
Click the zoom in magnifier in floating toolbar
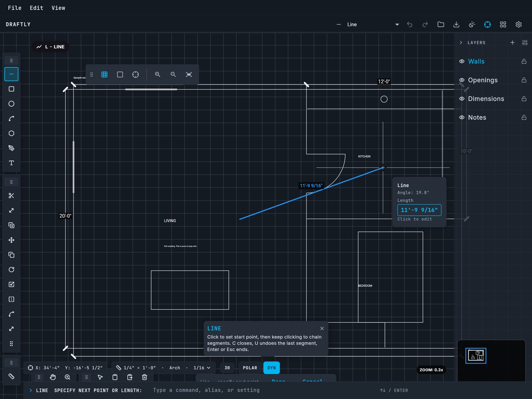pyautogui.click(x=158, y=75)
